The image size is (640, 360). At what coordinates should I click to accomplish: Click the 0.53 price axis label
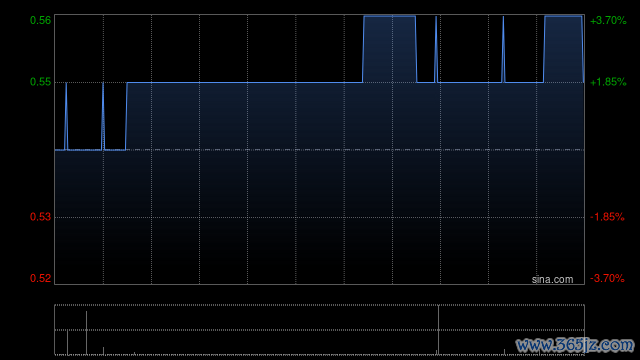click(x=40, y=217)
